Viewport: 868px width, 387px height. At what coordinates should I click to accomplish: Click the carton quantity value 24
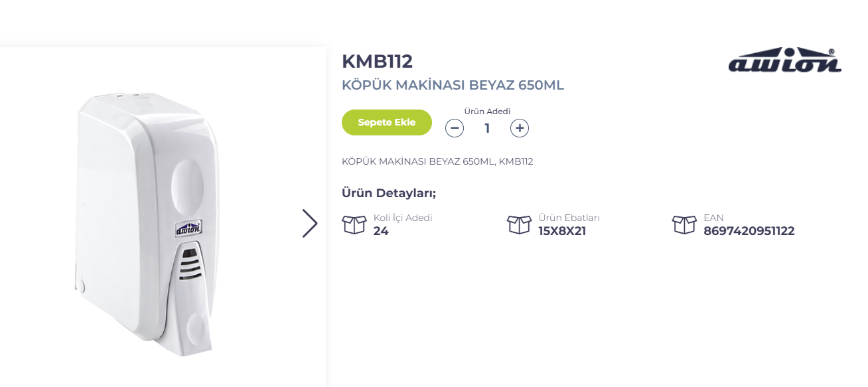[x=381, y=231]
